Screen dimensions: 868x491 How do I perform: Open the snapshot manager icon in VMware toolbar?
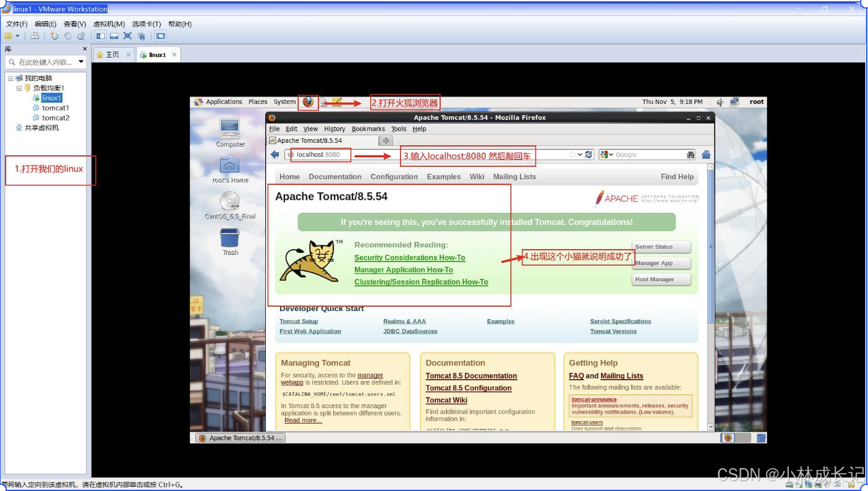tap(82, 36)
